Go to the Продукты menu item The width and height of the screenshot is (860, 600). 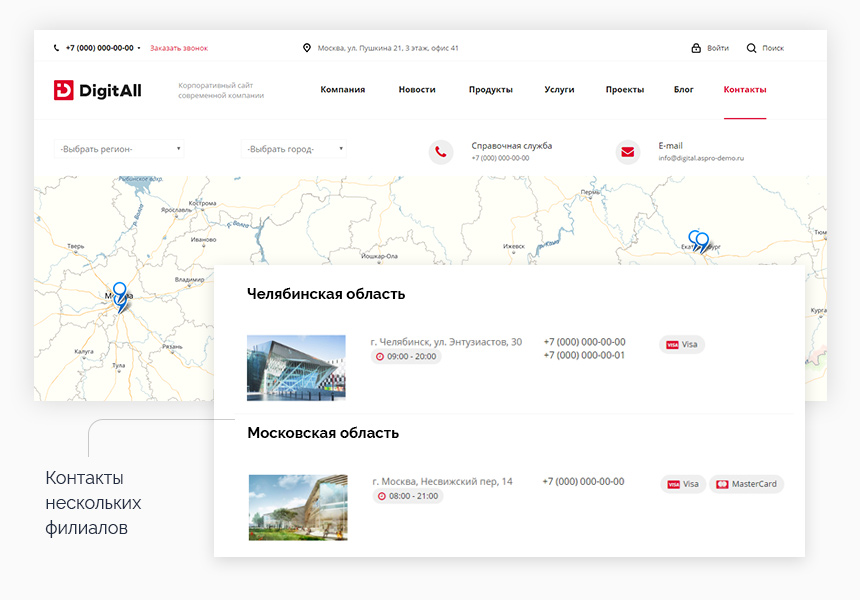pos(490,90)
